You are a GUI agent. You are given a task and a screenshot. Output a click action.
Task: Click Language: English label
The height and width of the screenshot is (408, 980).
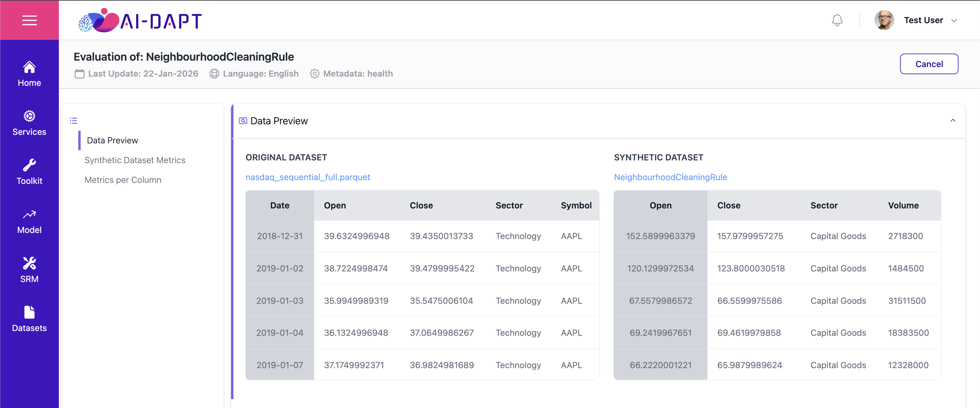pyautogui.click(x=260, y=74)
